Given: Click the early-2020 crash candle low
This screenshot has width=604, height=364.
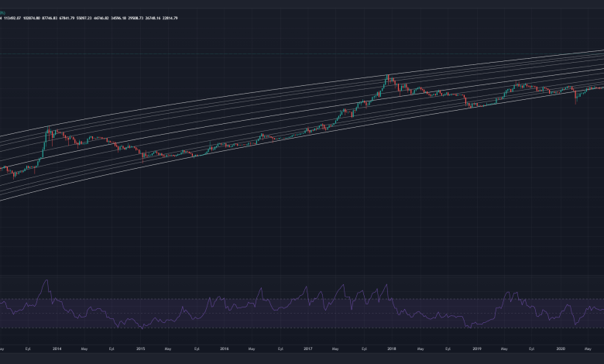Looking at the screenshot, I should pos(575,99).
